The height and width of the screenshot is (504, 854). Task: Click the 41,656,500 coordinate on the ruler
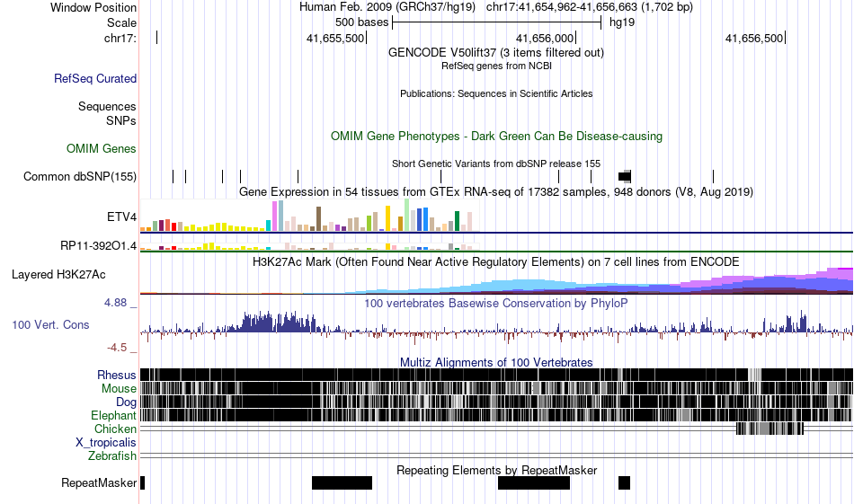pyautogui.click(x=754, y=38)
